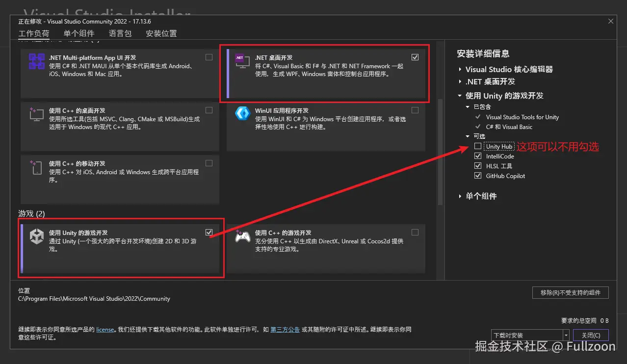Select the Visual Studio Tools for Unity item
Viewport: 627px width, 364px height.
click(x=522, y=117)
